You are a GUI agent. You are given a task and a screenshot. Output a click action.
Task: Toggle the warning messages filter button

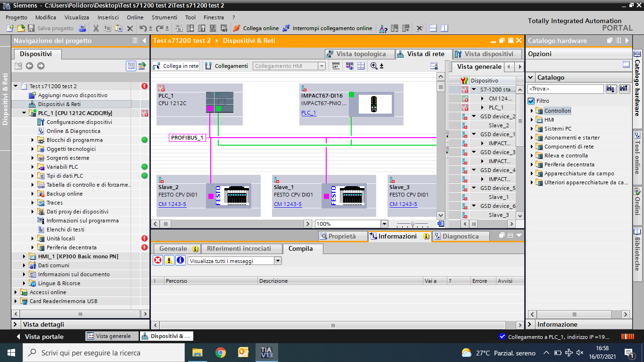point(169,260)
